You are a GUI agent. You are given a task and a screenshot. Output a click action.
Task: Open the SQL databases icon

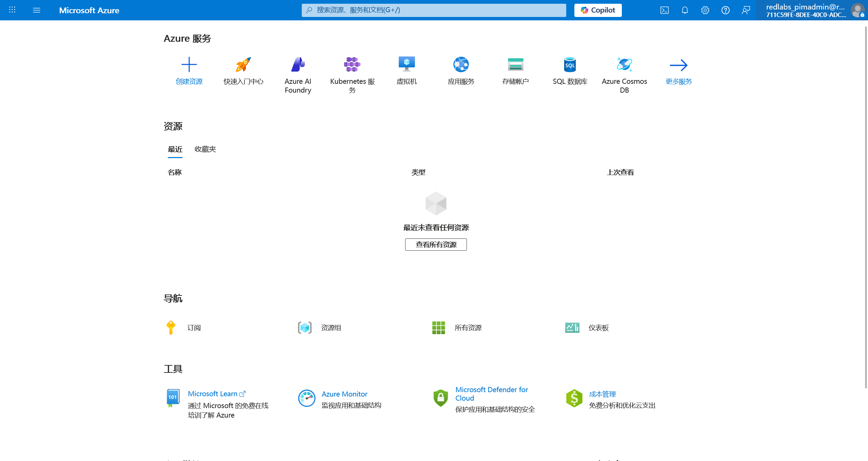[x=570, y=64]
